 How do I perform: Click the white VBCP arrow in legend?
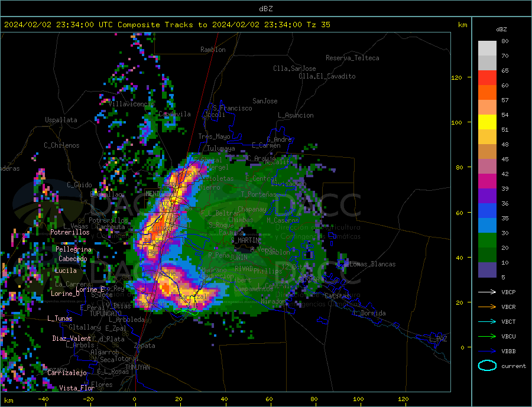pos(487,292)
